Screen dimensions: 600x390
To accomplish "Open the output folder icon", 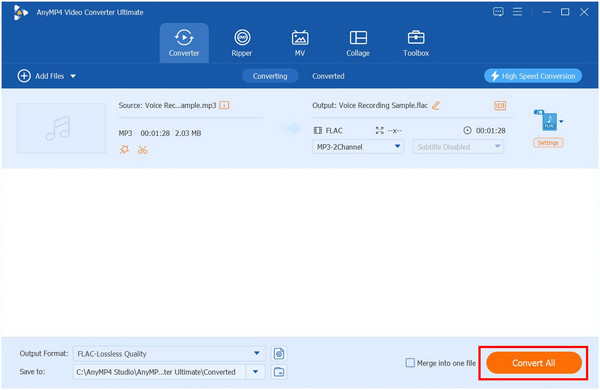I will coord(279,372).
